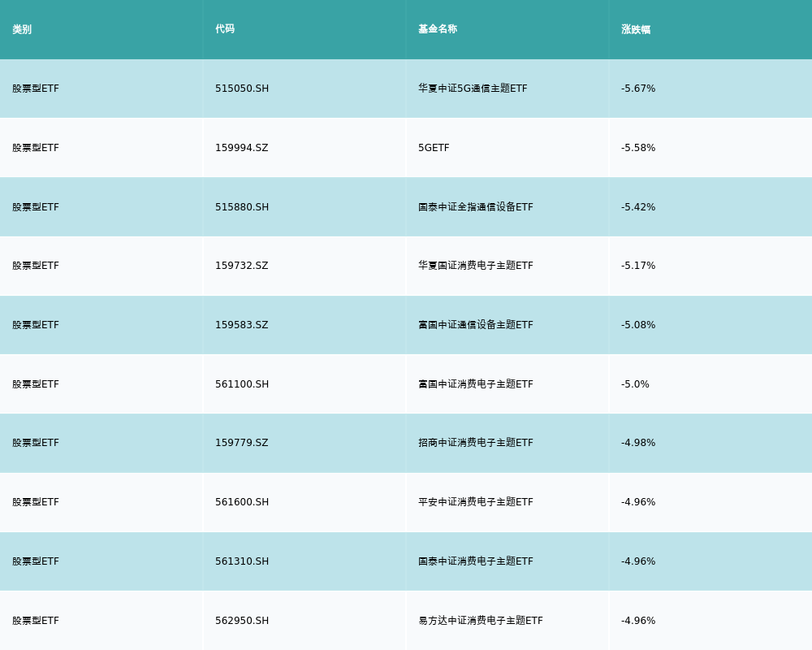Click 股票型ETF in the 515880.SH row
Screen dimensions: 812x650
[x=36, y=207]
